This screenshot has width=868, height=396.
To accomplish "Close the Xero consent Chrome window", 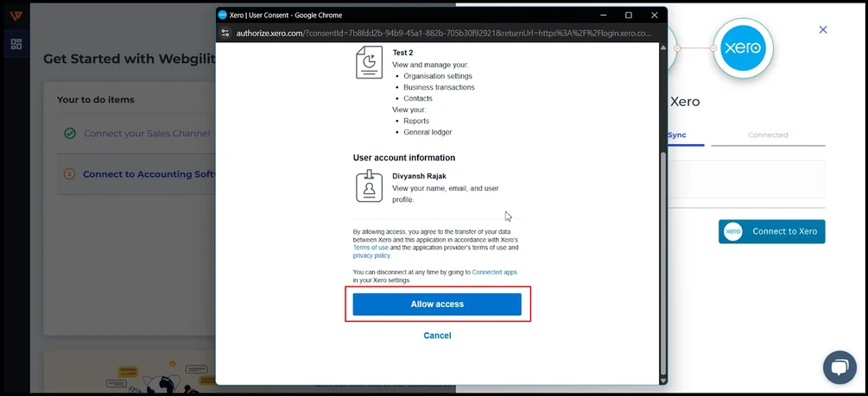I will click(655, 15).
